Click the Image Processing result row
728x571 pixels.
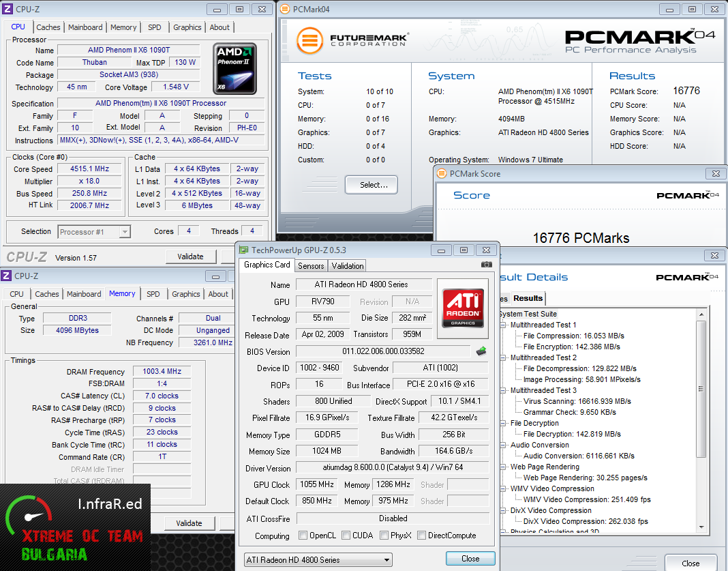(x=581, y=379)
